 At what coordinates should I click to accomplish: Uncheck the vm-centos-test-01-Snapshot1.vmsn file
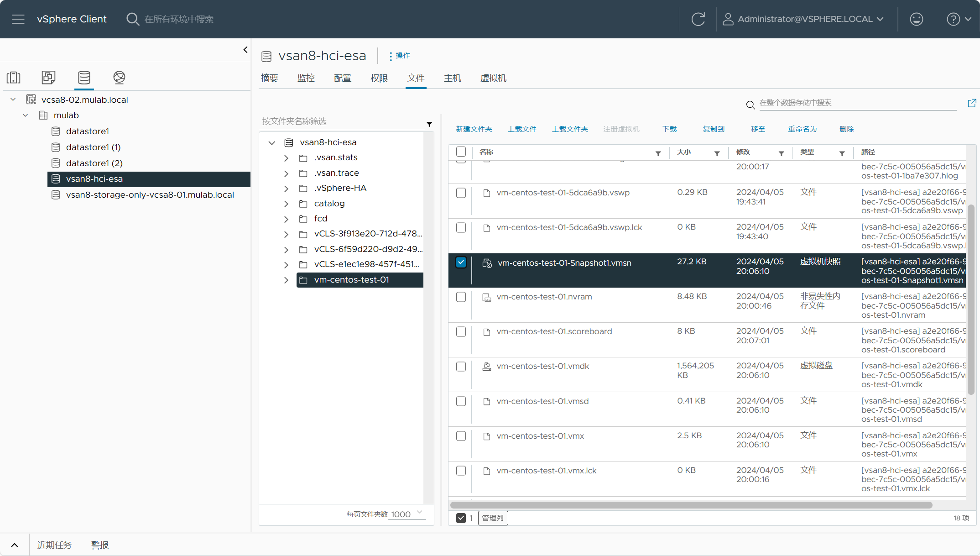point(461,262)
